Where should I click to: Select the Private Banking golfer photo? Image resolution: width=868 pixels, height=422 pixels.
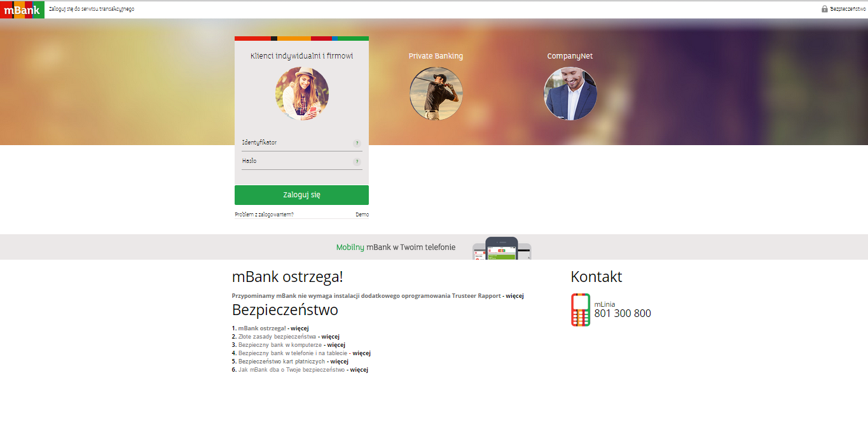click(x=436, y=94)
